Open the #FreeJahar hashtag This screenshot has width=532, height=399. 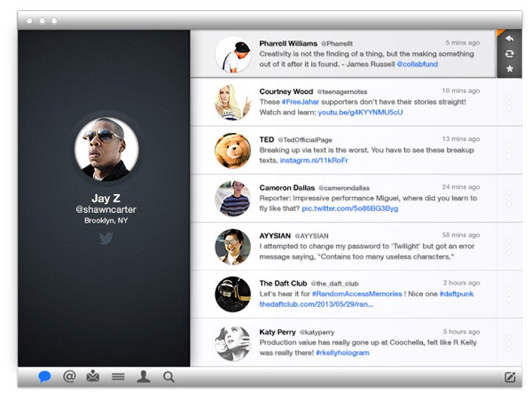pyautogui.click(x=300, y=102)
